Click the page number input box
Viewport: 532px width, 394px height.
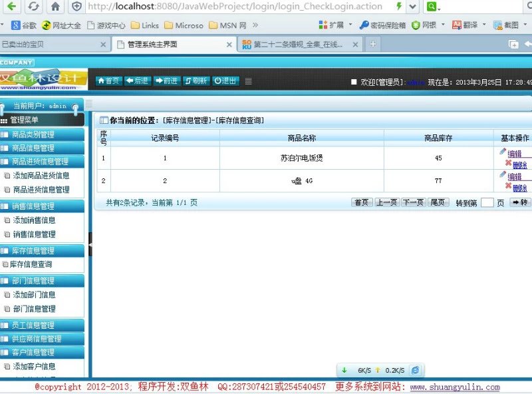click(x=487, y=203)
